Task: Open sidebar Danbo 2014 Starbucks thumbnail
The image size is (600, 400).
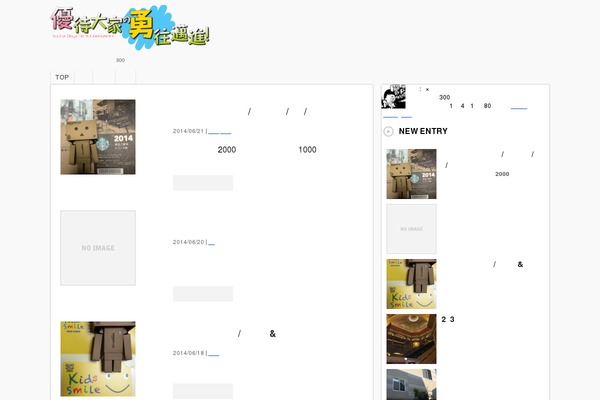Action: (411, 174)
